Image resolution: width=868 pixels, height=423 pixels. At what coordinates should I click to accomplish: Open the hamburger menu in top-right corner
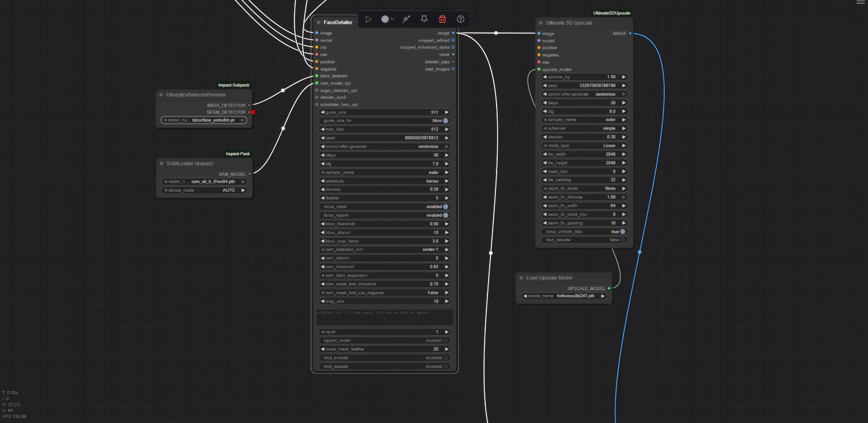click(x=860, y=2)
